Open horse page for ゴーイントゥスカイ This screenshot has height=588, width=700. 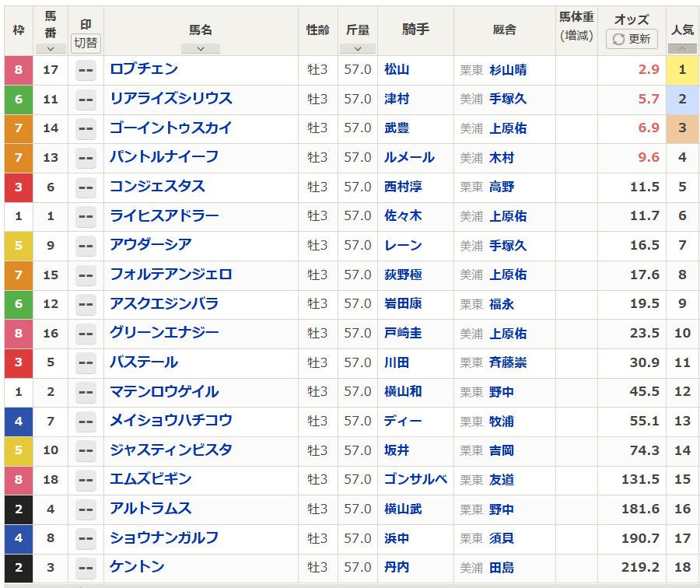pos(171,128)
